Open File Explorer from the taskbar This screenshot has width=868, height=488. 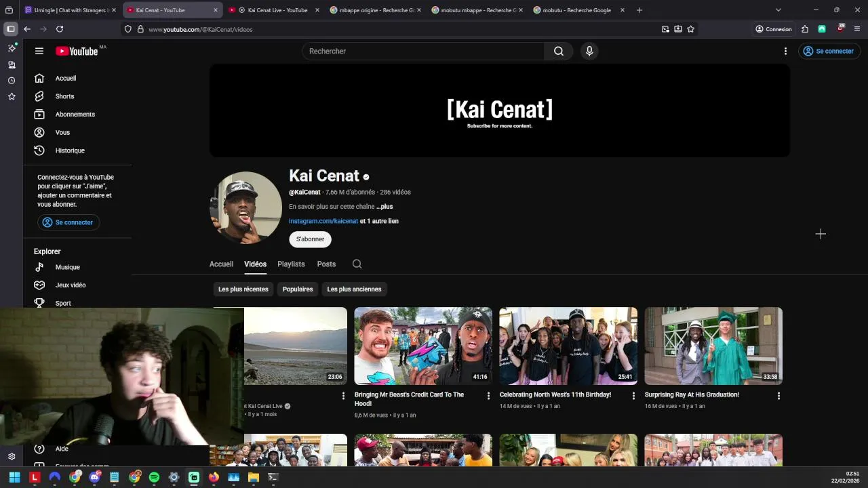click(254, 477)
